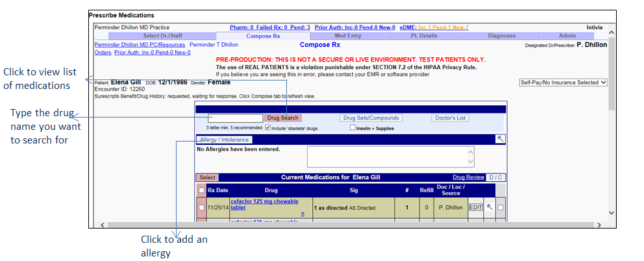
Task: Click EDIT button for cefaclor prescription
Action: 475,208
